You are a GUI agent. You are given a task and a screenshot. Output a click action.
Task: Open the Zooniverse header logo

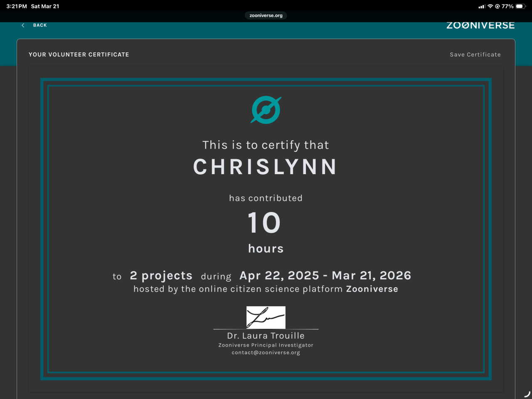[480, 25]
